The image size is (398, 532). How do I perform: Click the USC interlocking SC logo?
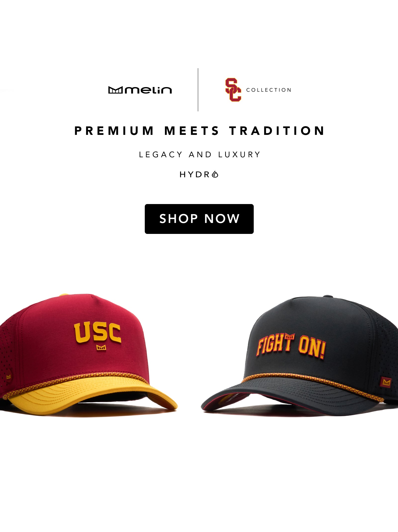tap(233, 90)
